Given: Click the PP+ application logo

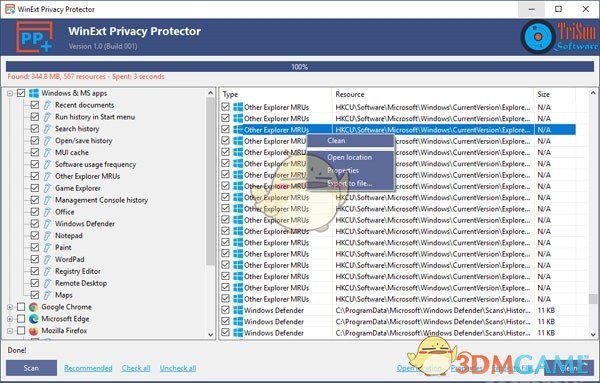Looking at the screenshot, I should point(35,37).
